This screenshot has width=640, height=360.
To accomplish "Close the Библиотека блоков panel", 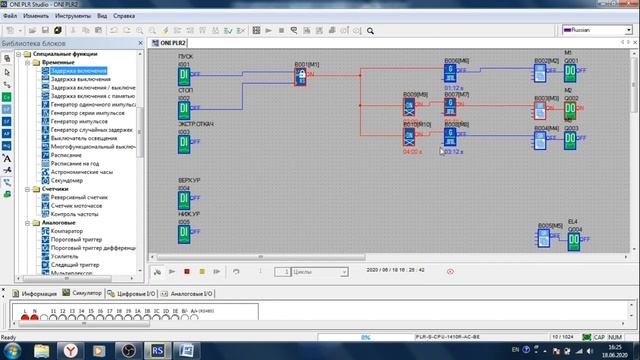I will coord(140,43).
